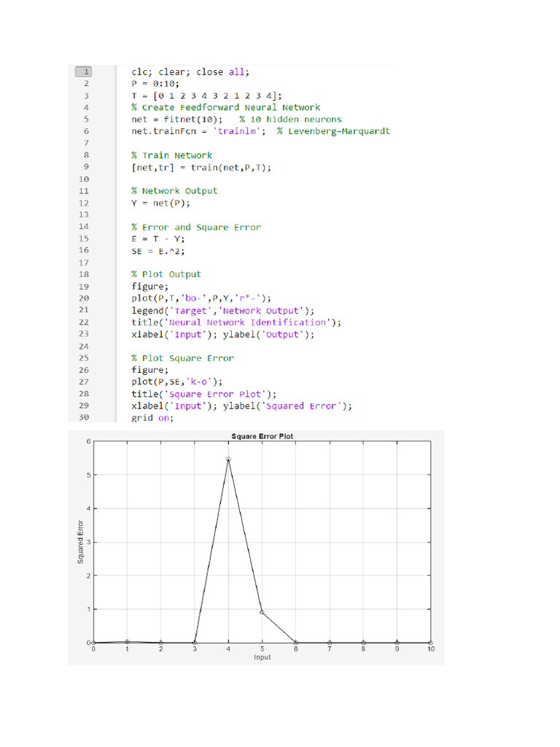
Task: Click title('Square Error Plot') code line
Action: pos(204,394)
